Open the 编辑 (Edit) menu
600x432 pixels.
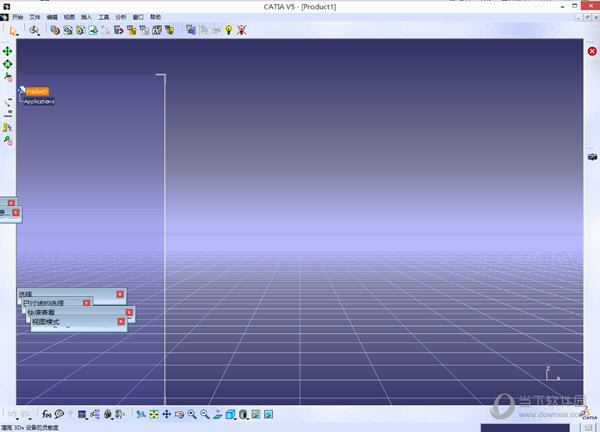pos(52,17)
